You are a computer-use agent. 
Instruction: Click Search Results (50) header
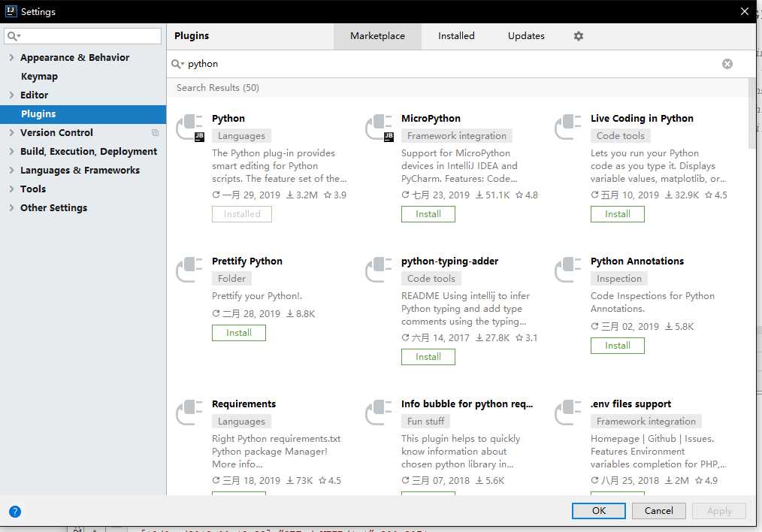218,88
